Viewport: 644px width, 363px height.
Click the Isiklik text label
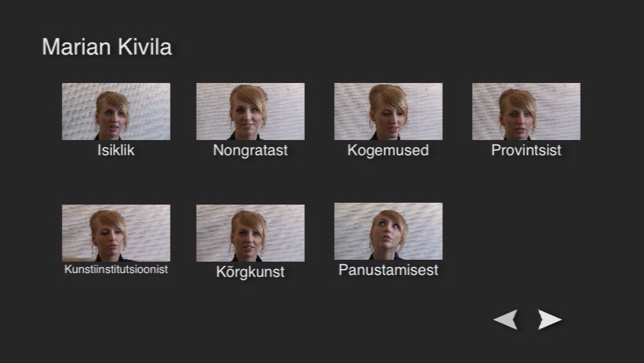[116, 150]
